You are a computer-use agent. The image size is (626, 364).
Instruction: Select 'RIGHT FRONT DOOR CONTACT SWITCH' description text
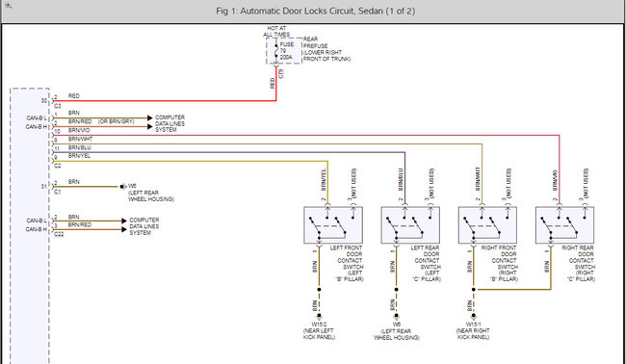click(x=500, y=264)
